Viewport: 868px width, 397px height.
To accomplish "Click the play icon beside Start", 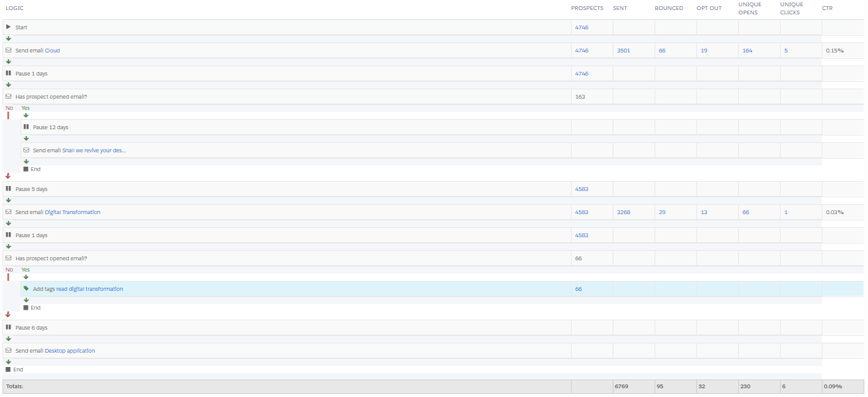I will [9, 27].
